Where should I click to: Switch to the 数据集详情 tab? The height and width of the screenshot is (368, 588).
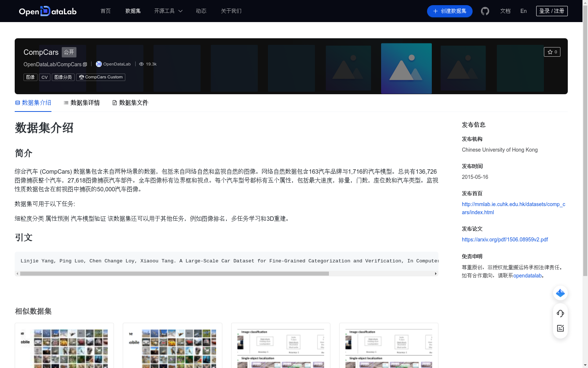tap(85, 103)
